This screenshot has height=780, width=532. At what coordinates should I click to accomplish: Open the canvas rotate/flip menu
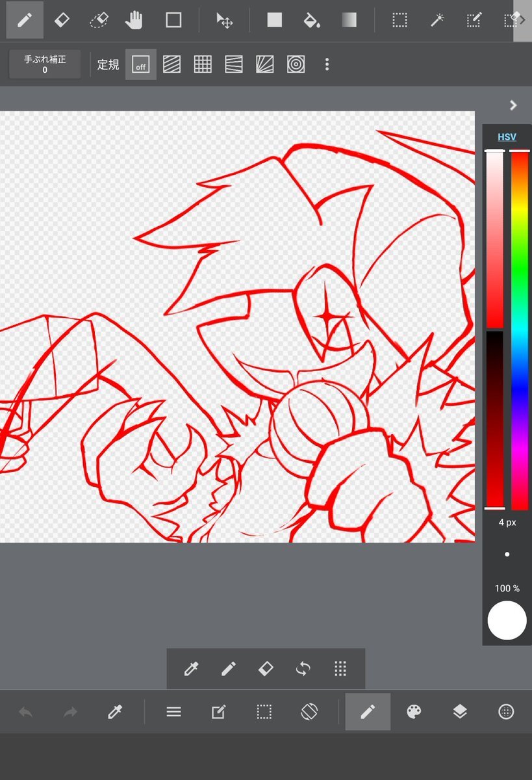[x=309, y=712]
